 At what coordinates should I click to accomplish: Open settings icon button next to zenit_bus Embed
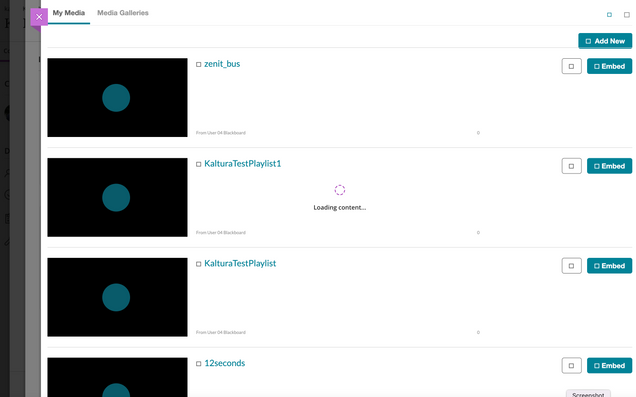click(x=572, y=66)
